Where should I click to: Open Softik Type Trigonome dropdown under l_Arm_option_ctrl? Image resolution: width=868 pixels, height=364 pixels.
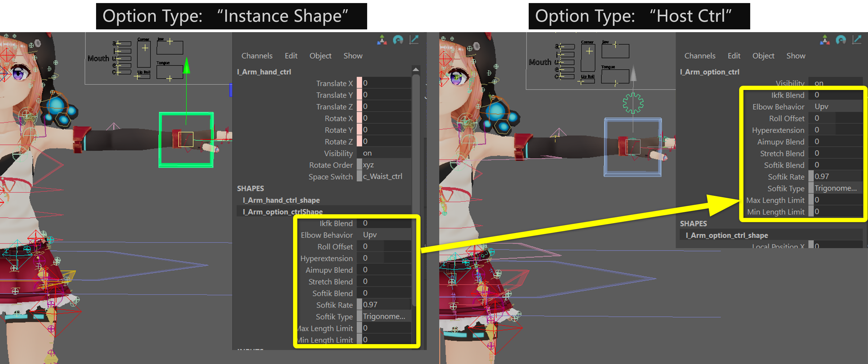point(835,188)
